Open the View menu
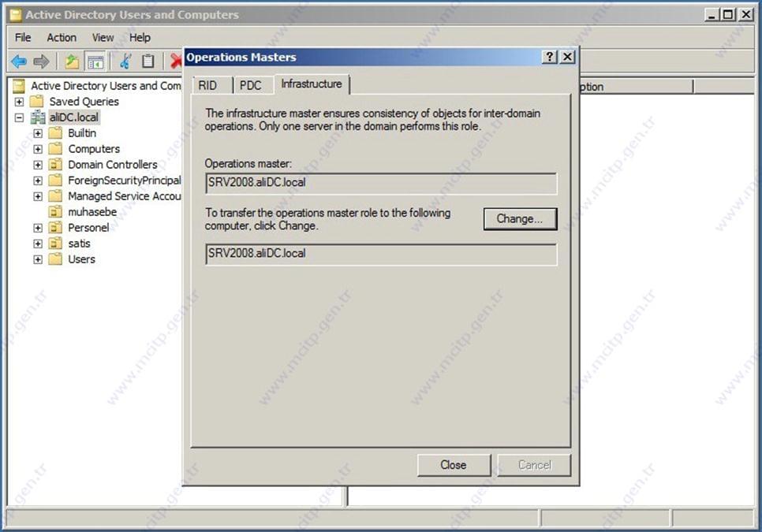 coord(103,37)
